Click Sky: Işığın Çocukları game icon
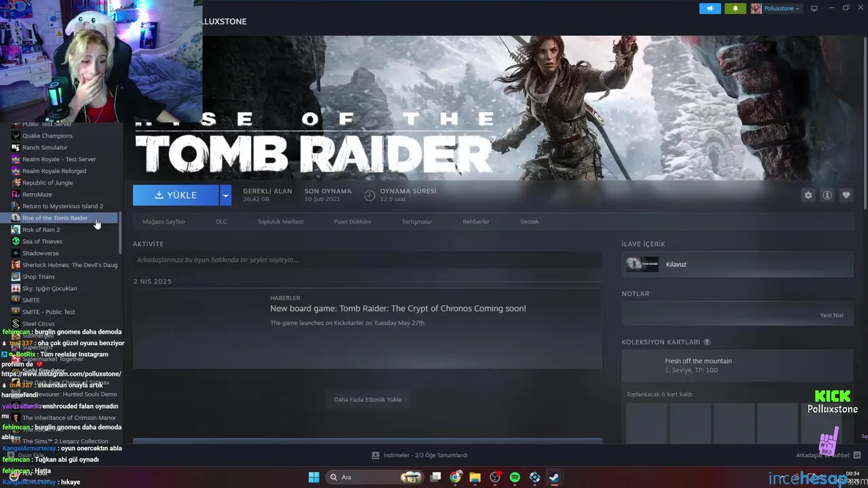The height and width of the screenshot is (488, 868). (x=16, y=289)
